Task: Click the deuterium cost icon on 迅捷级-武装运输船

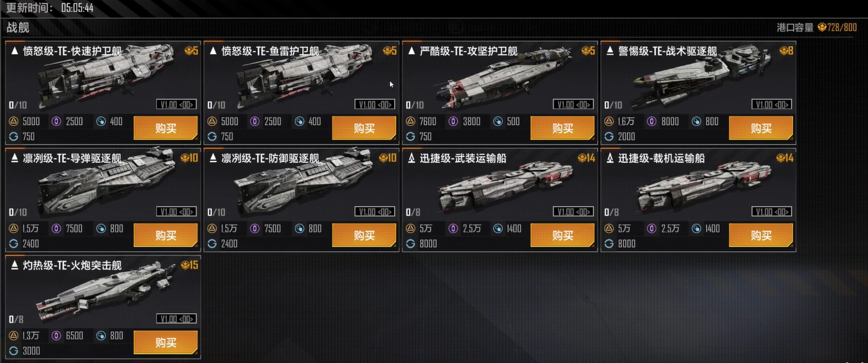Action: coord(498,229)
